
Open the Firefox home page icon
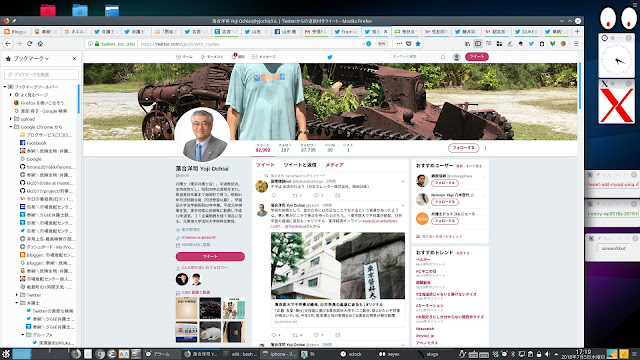[x=40, y=44]
